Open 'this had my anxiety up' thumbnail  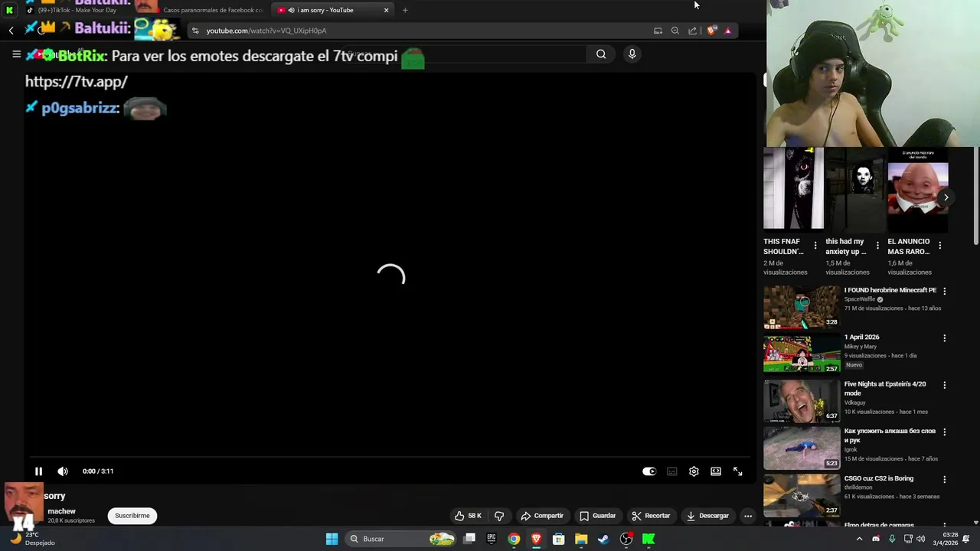(855, 188)
